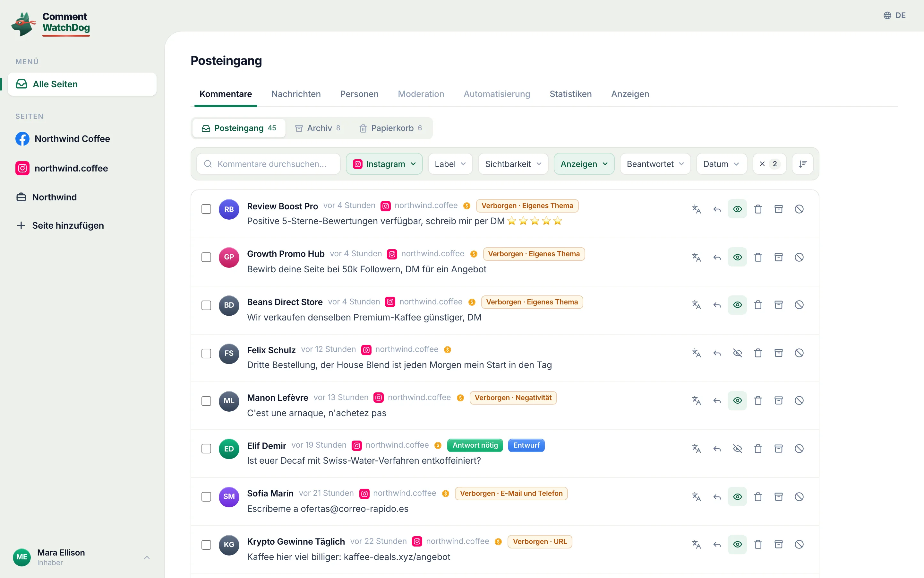
Task: Translate the Review Boost Pro comment
Action: (697, 209)
